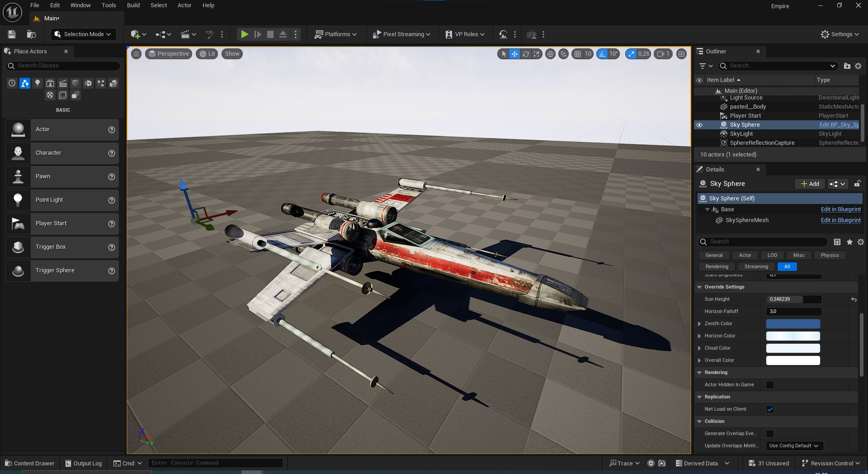Open play options three-dot menu
Screen dimensions: 868x474
296,34
